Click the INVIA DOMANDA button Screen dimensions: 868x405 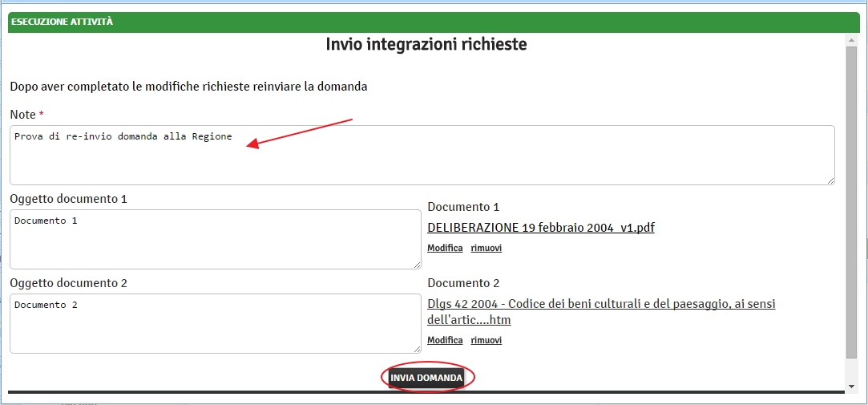pos(426,378)
